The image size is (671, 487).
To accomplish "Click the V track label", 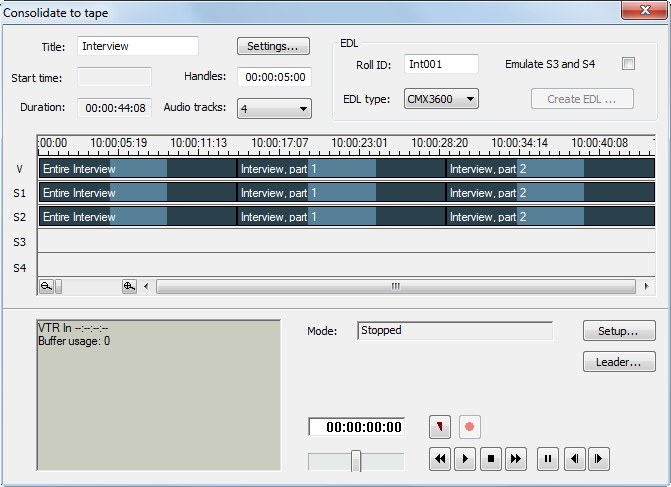I will [19, 169].
